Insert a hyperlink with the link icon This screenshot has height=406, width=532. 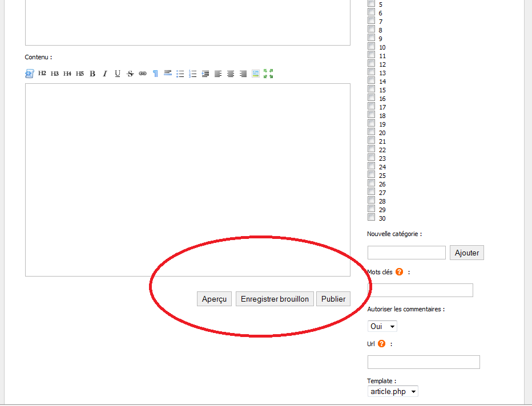point(143,74)
